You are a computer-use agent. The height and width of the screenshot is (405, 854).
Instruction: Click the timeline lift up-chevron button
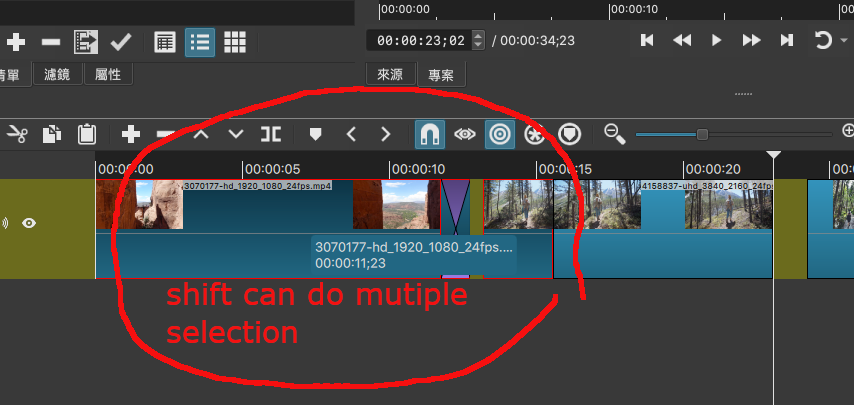pos(201,134)
